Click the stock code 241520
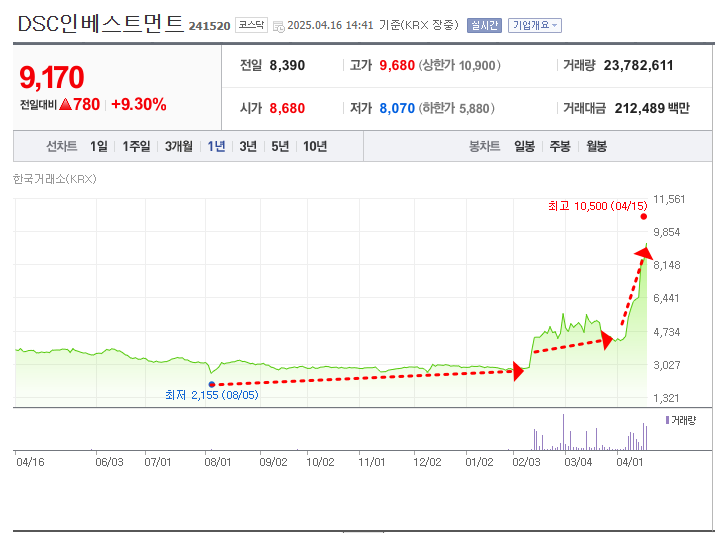 210,26
